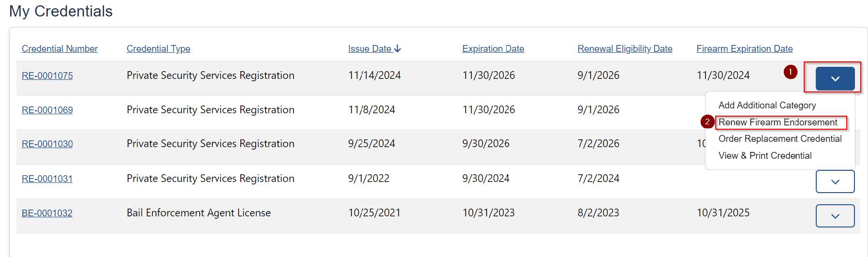Click the Issue Date sort arrow icon

397,48
